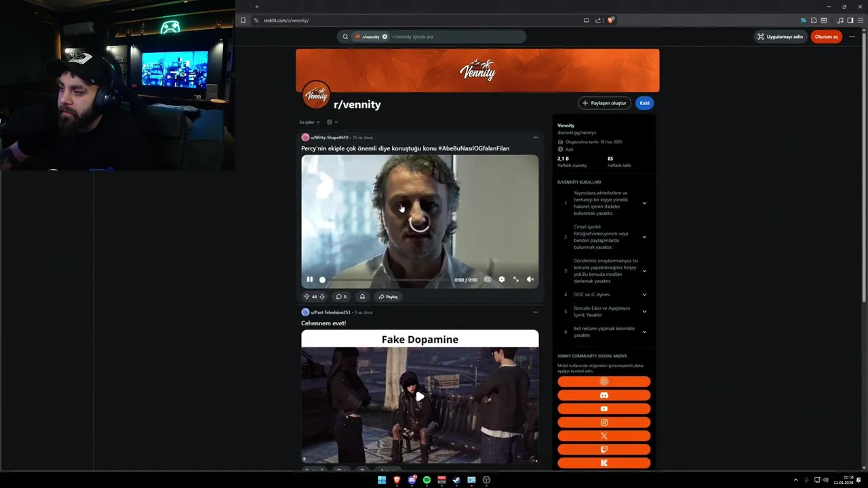This screenshot has height=488, width=868.
Task: Open Reddit header more options menu
Action: [x=852, y=37]
